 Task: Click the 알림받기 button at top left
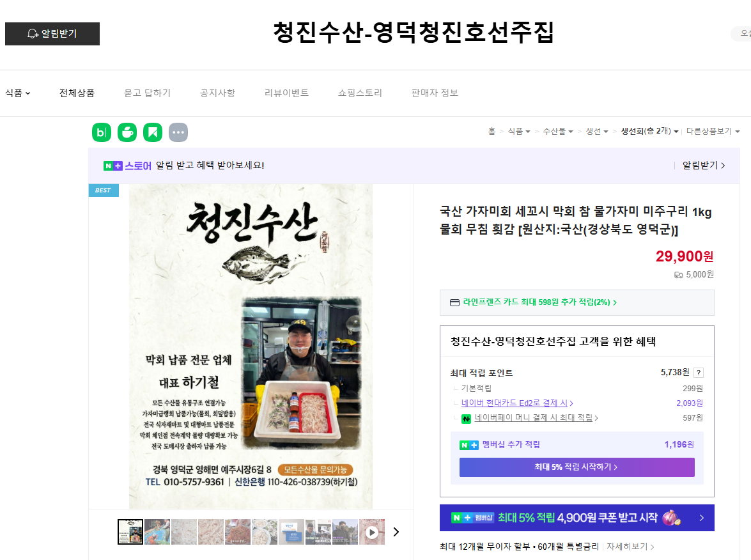(x=52, y=34)
